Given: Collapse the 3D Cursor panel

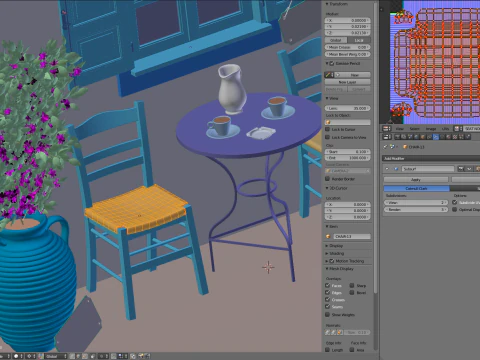Looking at the screenshot, I should (x=327, y=188).
